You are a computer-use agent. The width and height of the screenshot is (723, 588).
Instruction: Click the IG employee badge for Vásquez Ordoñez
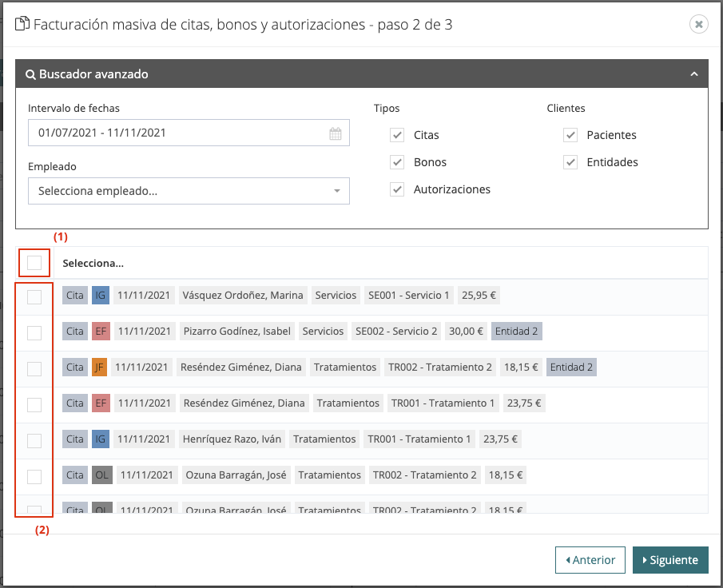(x=100, y=295)
